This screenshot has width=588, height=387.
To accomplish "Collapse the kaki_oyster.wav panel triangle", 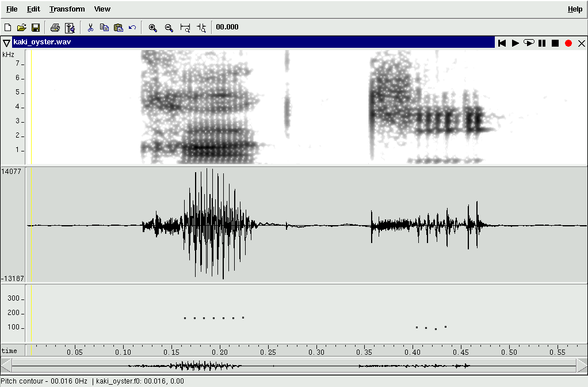I will [x=6, y=43].
